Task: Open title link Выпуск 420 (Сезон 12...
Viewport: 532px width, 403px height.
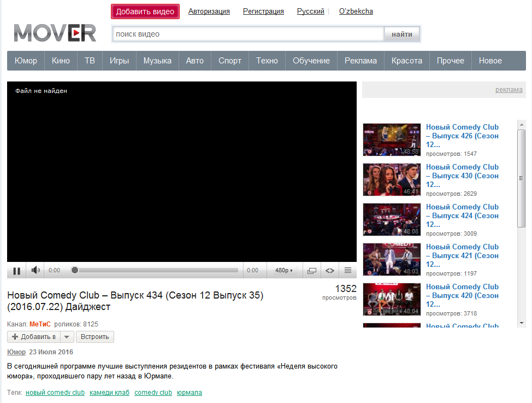Action: pos(462,296)
